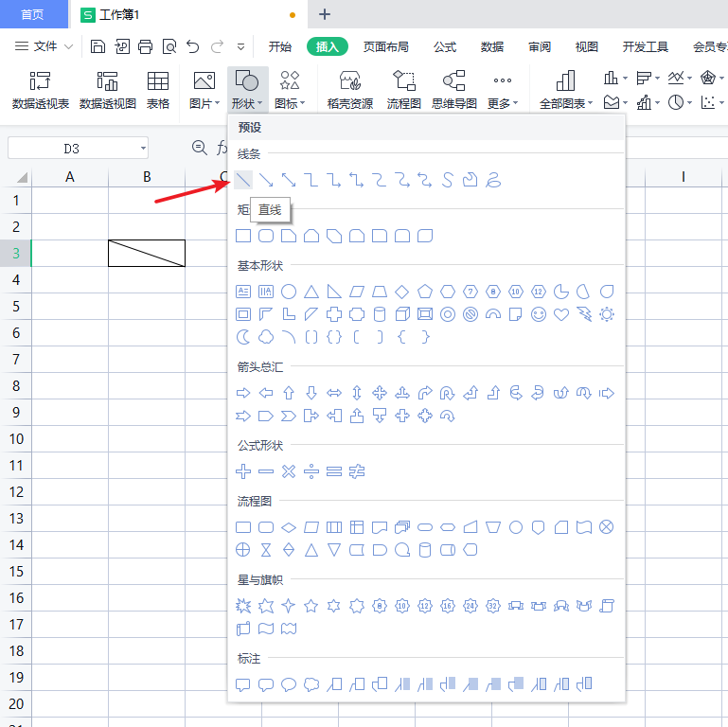Expand the picture (图片) dropdown
The image size is (728, 727).
(204, 103)
